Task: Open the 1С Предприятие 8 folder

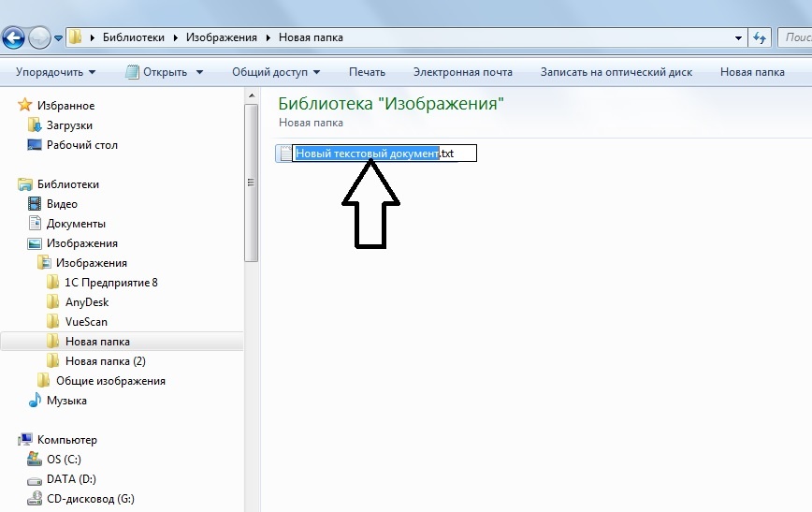Action: click(111, 283)
